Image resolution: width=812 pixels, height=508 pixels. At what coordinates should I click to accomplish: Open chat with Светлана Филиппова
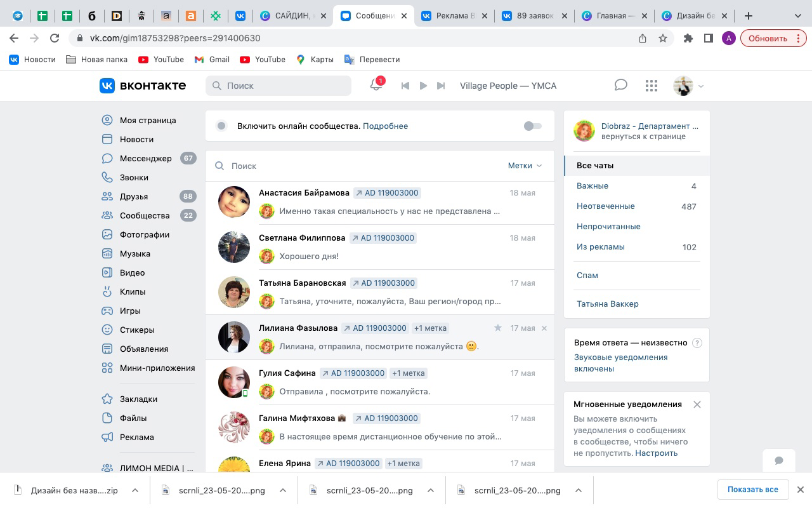(380, 247)
